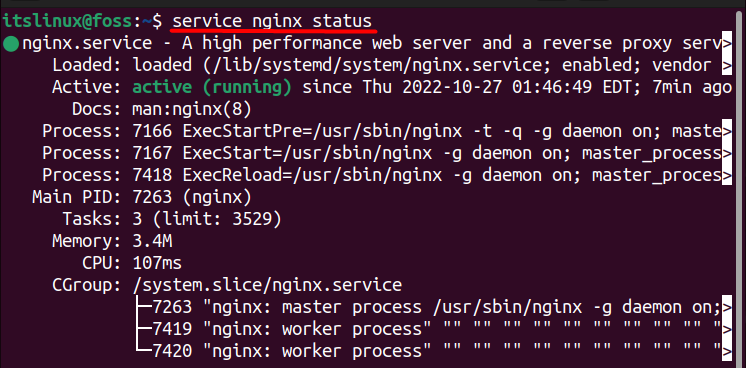Viewport: 746px width, 368px height.
Task: Click the Memory 3.4M value
Action: [152, 241]
